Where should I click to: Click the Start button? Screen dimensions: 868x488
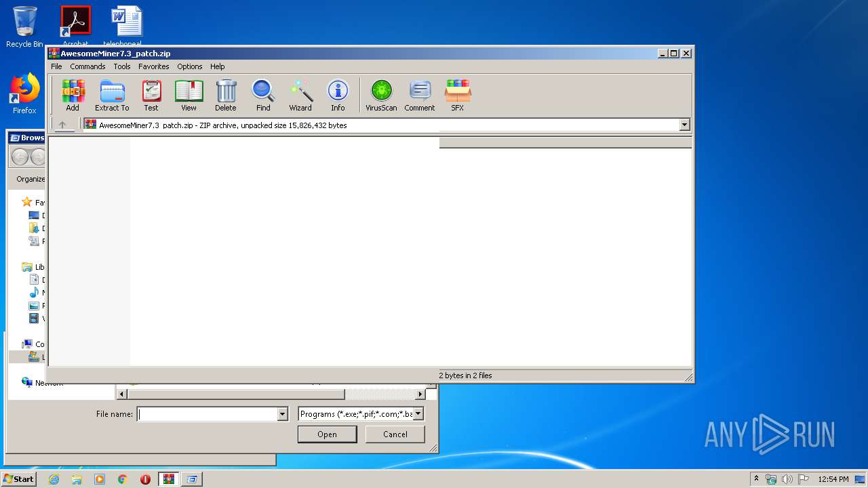pos(19,479)
